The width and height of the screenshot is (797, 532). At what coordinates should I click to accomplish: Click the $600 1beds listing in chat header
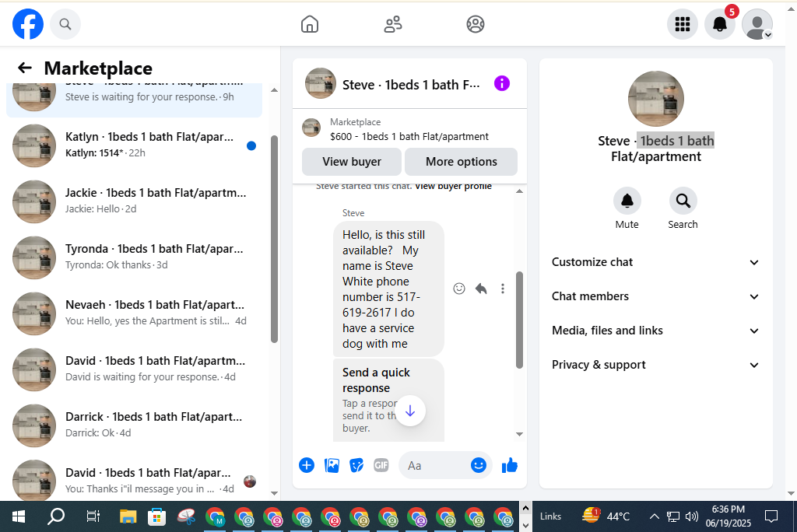[409, 129]
